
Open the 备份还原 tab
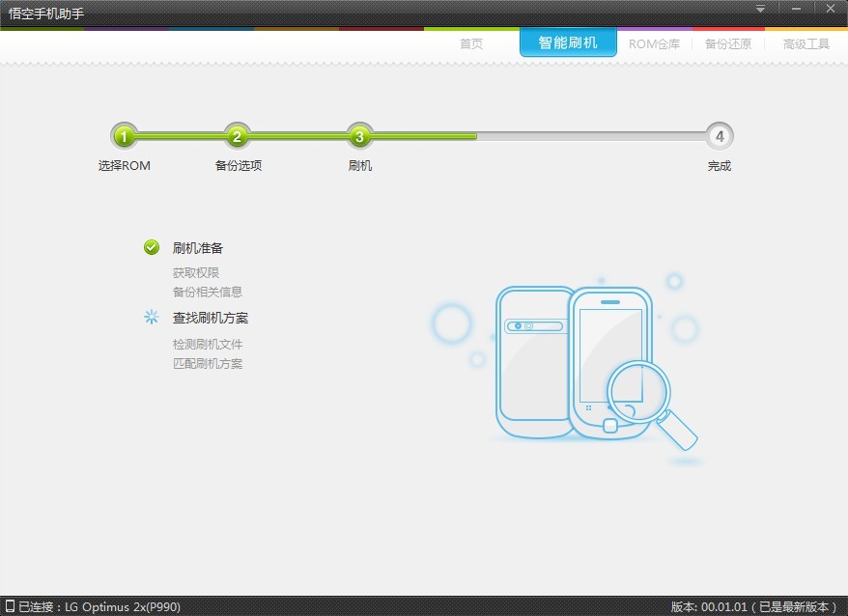(728, 43)
